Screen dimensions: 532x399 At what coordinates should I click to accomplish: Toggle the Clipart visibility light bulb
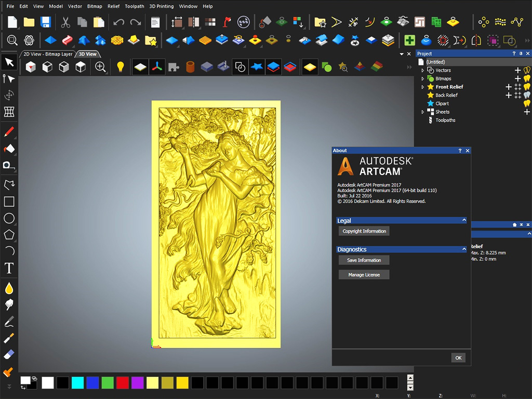tap(527, 103)
